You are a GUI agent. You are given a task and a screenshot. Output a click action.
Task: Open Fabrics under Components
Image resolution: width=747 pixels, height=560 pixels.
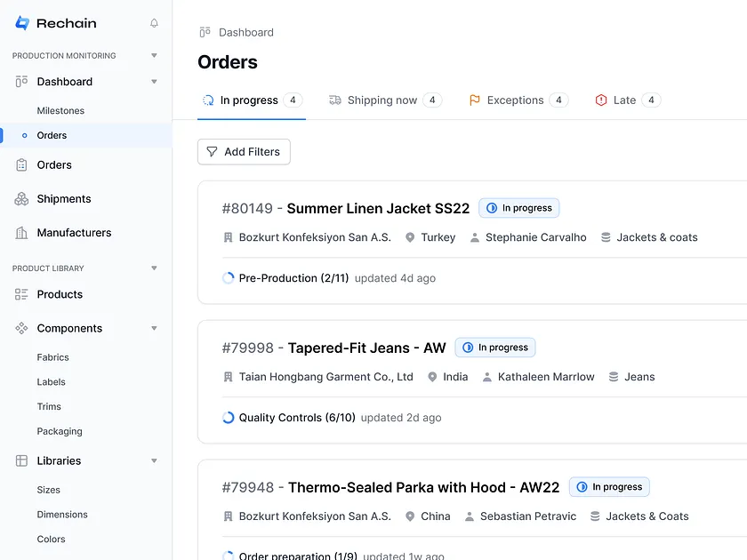(52, 357)
